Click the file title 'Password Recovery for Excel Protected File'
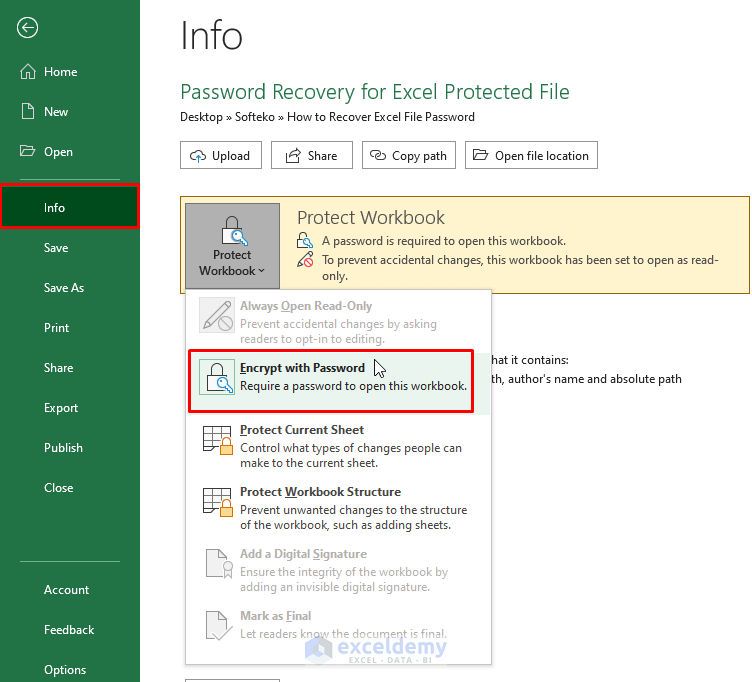The height and width of the screenshot is (682, 752). click(x=375, y=92)
